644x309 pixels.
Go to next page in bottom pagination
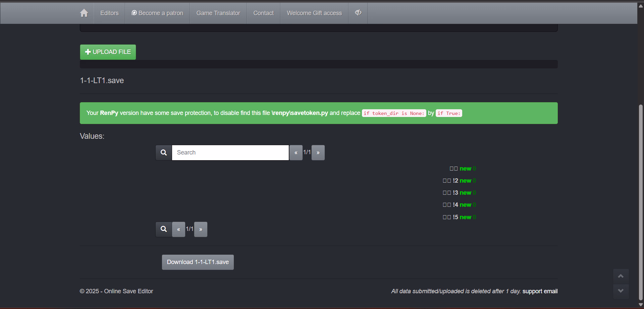(x=201, y=229)
